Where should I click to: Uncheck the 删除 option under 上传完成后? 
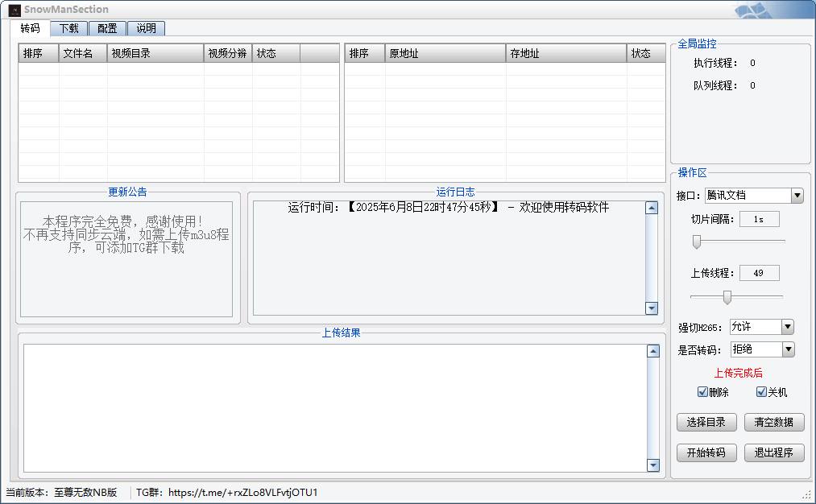coord(704,391)
